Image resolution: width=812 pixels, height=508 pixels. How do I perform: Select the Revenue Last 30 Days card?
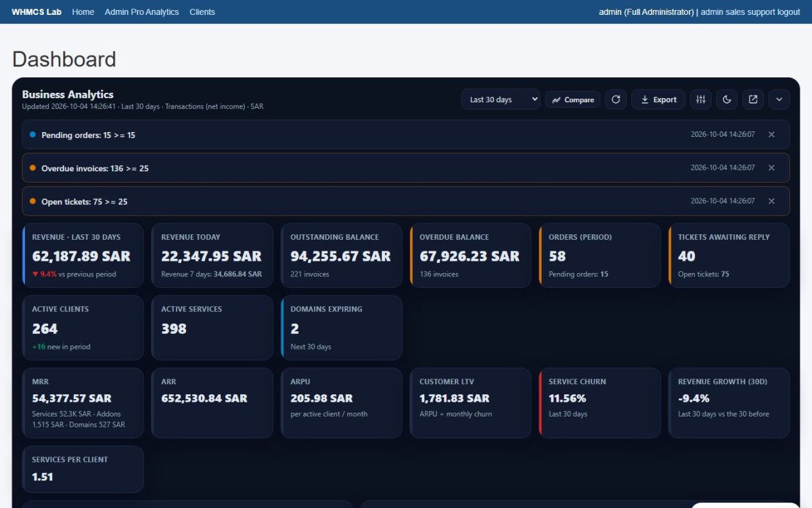pos(83,255)
